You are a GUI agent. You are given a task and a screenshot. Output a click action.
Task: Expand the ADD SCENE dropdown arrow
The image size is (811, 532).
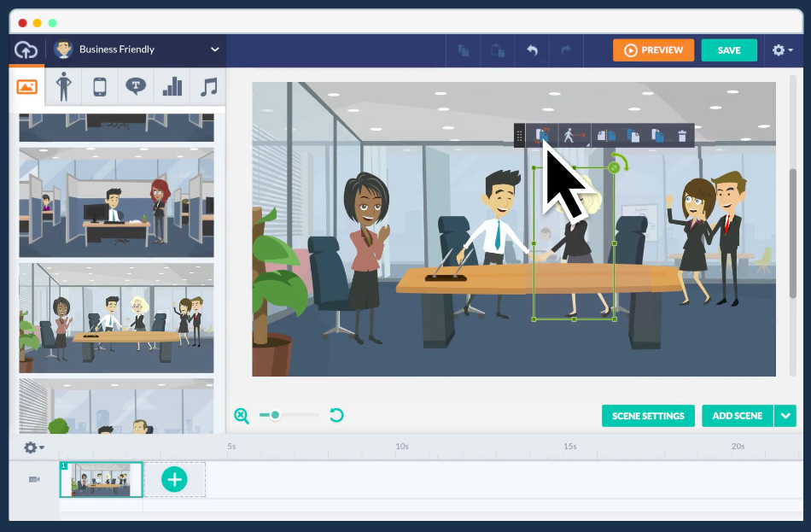(785, 416)
